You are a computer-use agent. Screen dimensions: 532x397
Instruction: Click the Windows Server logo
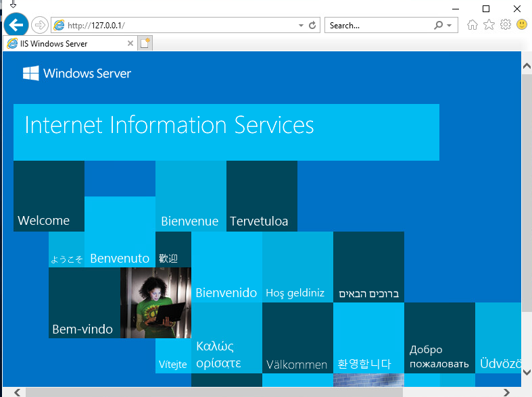click(76, 73)
